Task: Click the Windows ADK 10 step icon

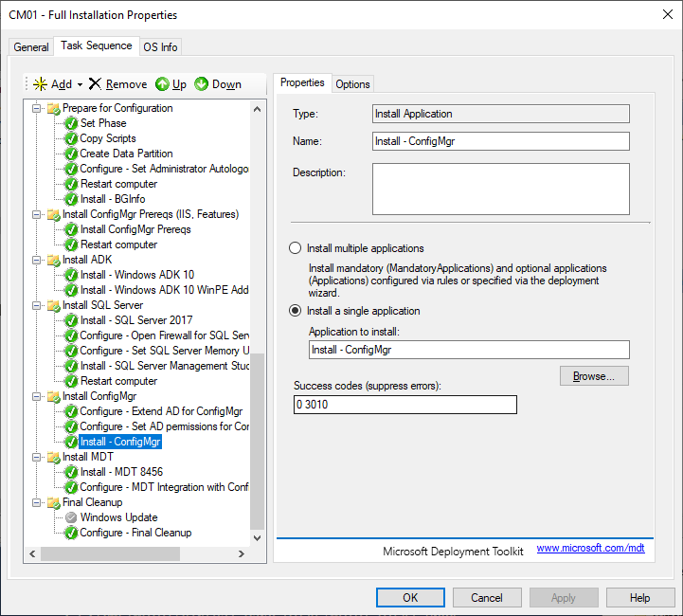Action: pos(71,275)
